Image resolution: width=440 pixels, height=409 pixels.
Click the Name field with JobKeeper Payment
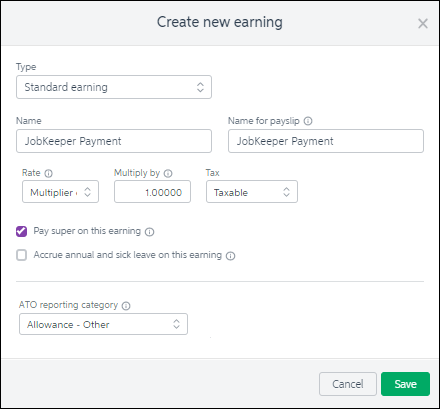click(114, 141)
